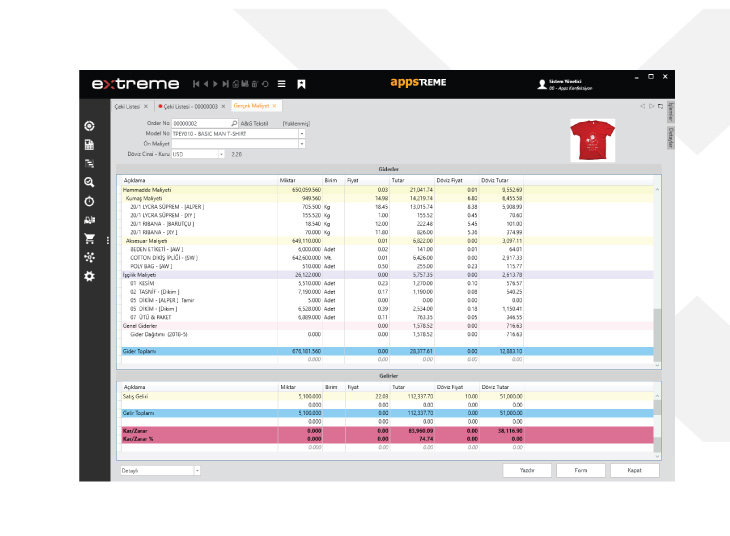Open the shopping cart icon in sidebar
Screen dimensions: 730x536
click(x=89, y=239)
